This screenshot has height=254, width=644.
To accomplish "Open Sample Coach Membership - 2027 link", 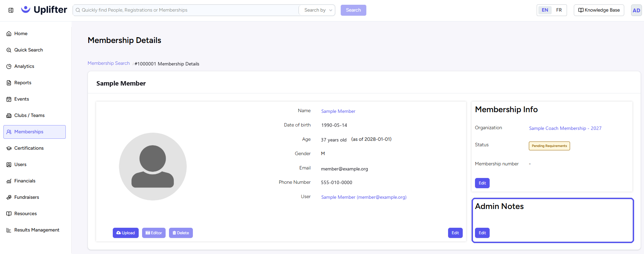I will tap(565, 129).
